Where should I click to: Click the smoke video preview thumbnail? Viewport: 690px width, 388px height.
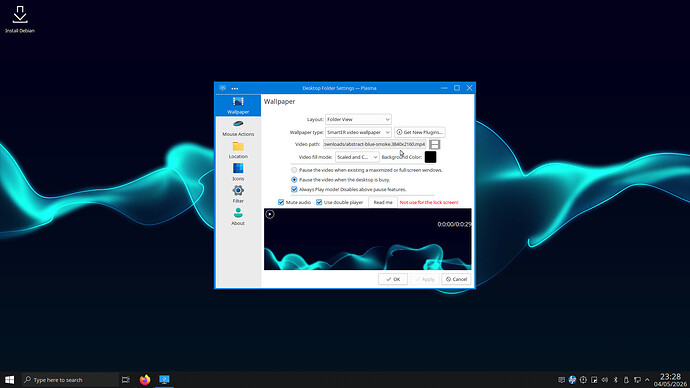tap(367, 239)
